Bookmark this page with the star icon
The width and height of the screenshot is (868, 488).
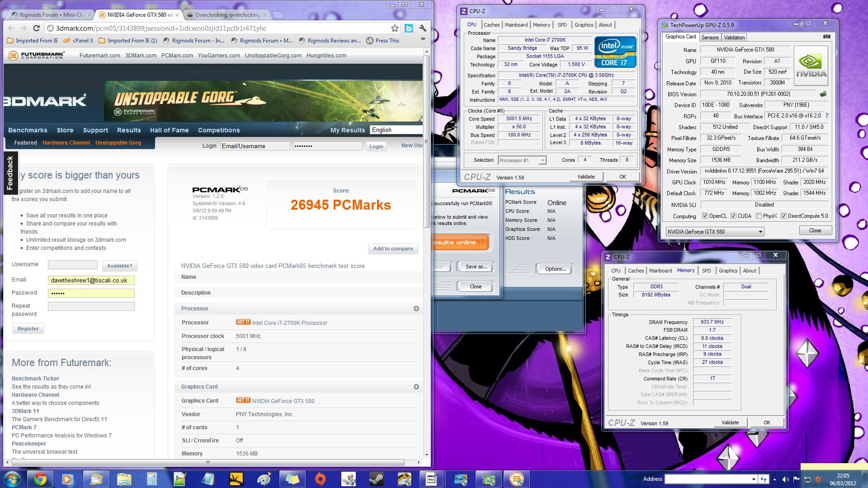395,28
